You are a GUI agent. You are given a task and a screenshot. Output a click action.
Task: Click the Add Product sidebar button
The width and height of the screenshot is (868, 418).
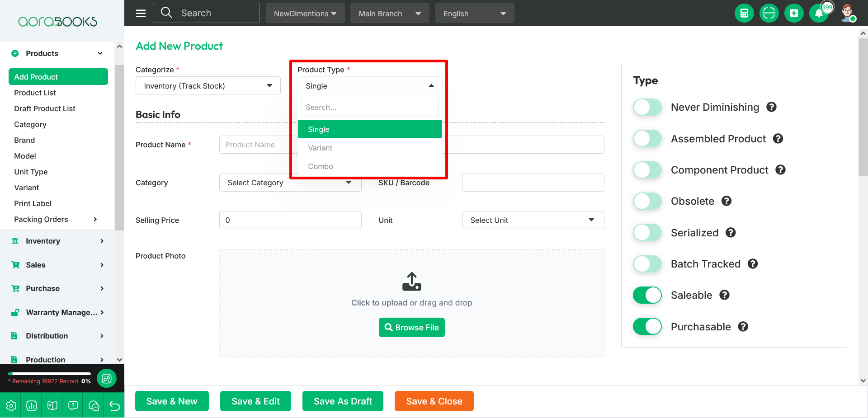point(58,77)
